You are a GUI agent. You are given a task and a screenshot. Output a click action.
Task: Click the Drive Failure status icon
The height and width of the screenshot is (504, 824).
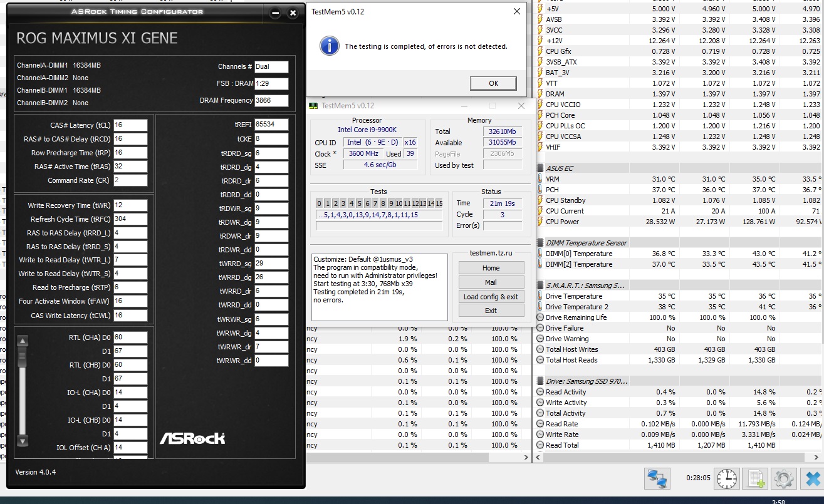click(x=540, y=328)
